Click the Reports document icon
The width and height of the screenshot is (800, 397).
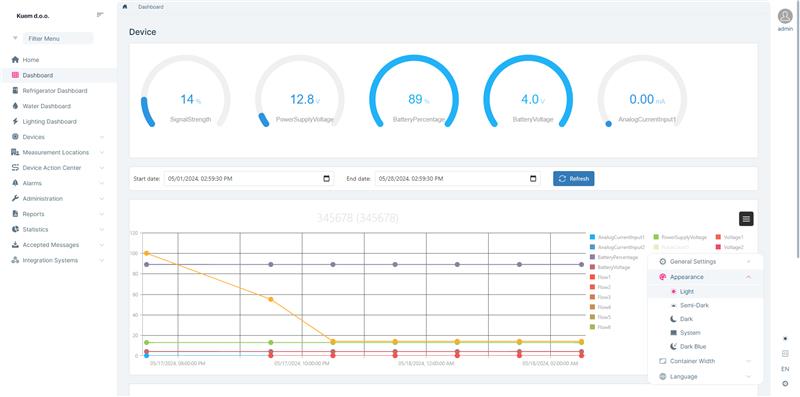(x=15, y=214)
